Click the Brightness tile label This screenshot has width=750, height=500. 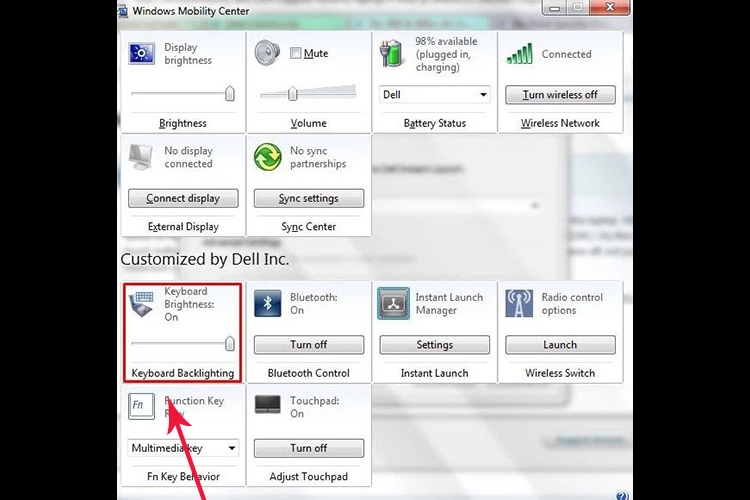[x=183, y=123]
